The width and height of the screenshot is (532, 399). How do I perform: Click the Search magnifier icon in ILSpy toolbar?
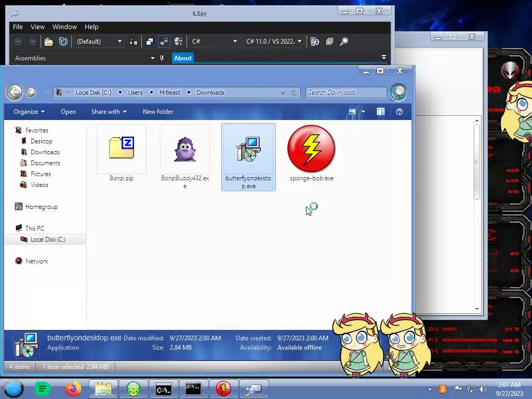[344, 42]
